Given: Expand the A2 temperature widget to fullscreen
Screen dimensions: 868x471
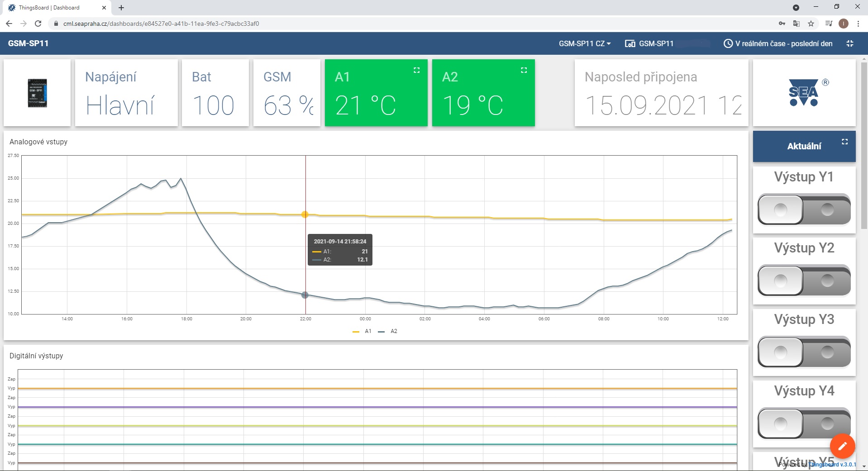Looking at the screenshot, I should (524, 70).
